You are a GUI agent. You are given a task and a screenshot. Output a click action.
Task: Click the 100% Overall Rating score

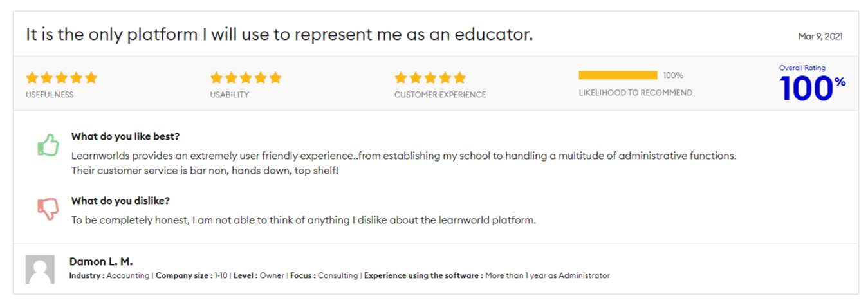(812, 89)
